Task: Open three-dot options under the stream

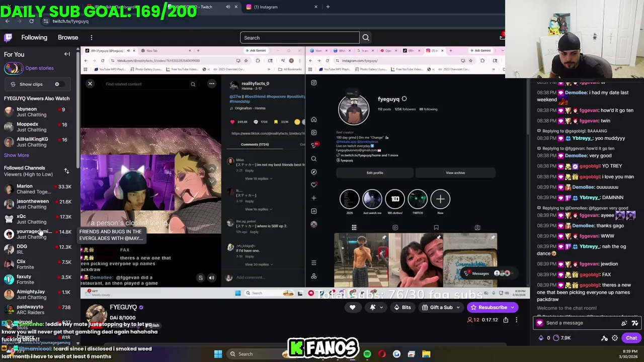Action: point(516,320)
